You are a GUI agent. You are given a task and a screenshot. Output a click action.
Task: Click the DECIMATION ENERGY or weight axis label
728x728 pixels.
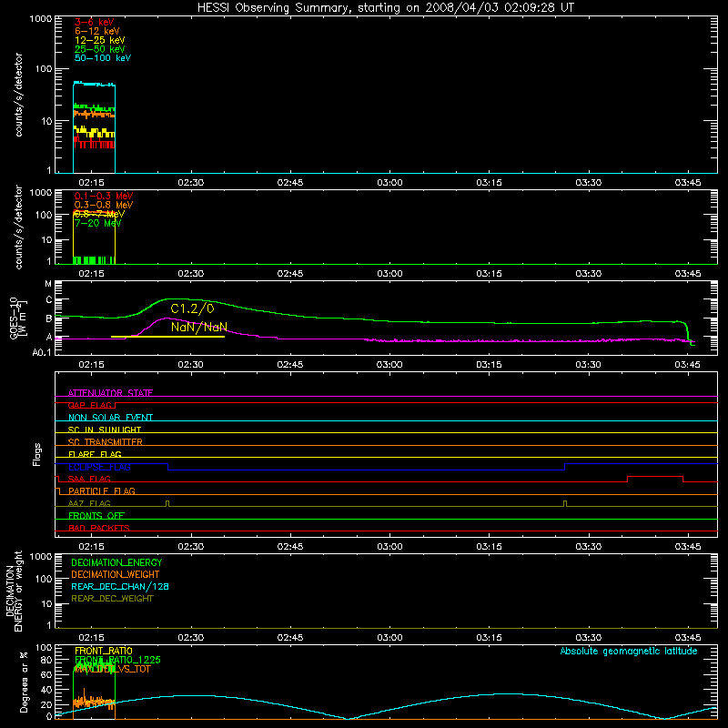click(15, 591)
